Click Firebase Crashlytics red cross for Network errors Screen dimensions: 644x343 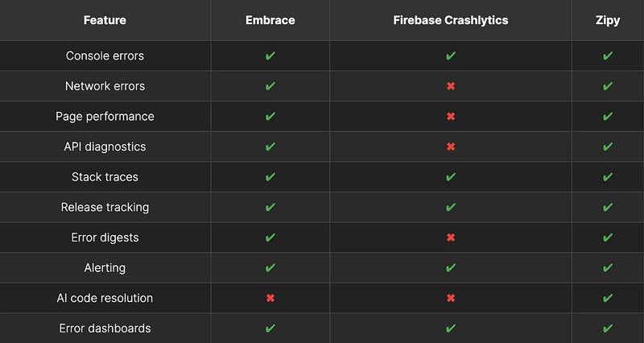[x=451, y=86]
